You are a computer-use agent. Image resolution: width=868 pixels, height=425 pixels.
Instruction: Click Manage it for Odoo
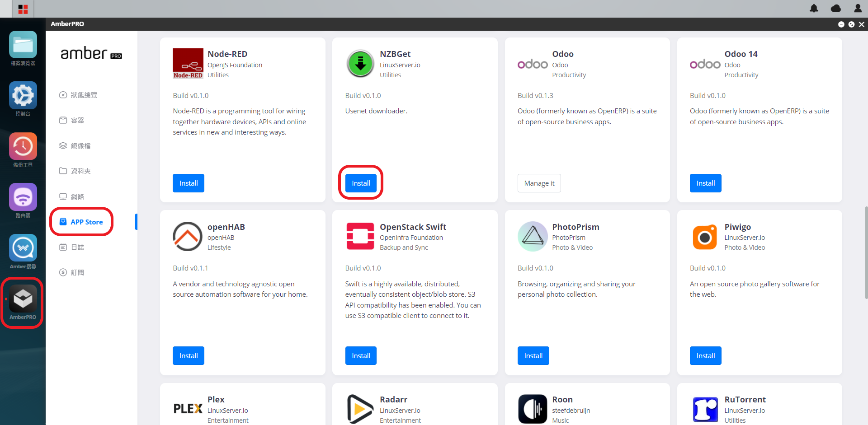pyautogui.click(x=539, y=183)
